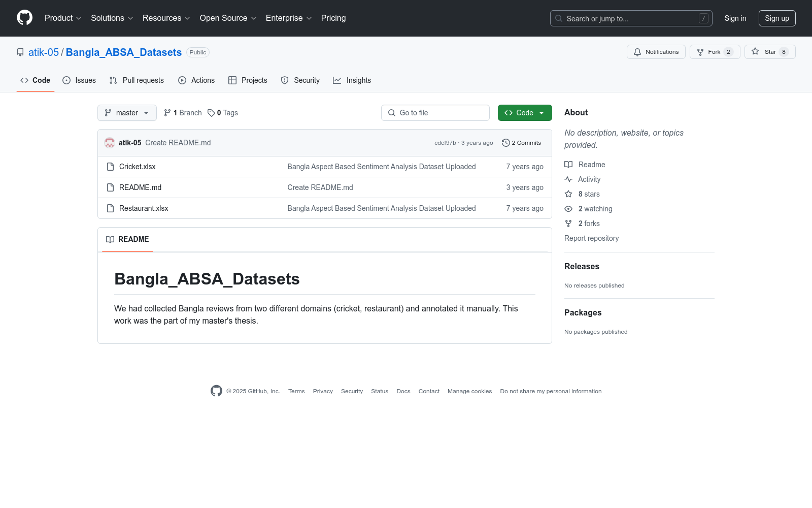The height and width of the screenshot is (508, 812).
Task: Select the README tab above the readme
Action: [x=127, y=239]
